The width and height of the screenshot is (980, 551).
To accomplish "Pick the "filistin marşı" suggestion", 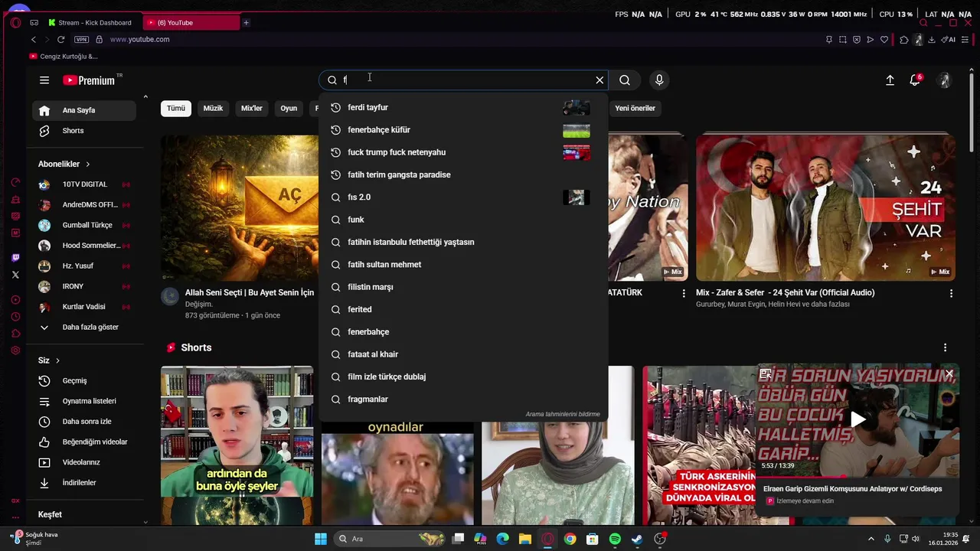I will pyautogui.click(x=463, y=287).
